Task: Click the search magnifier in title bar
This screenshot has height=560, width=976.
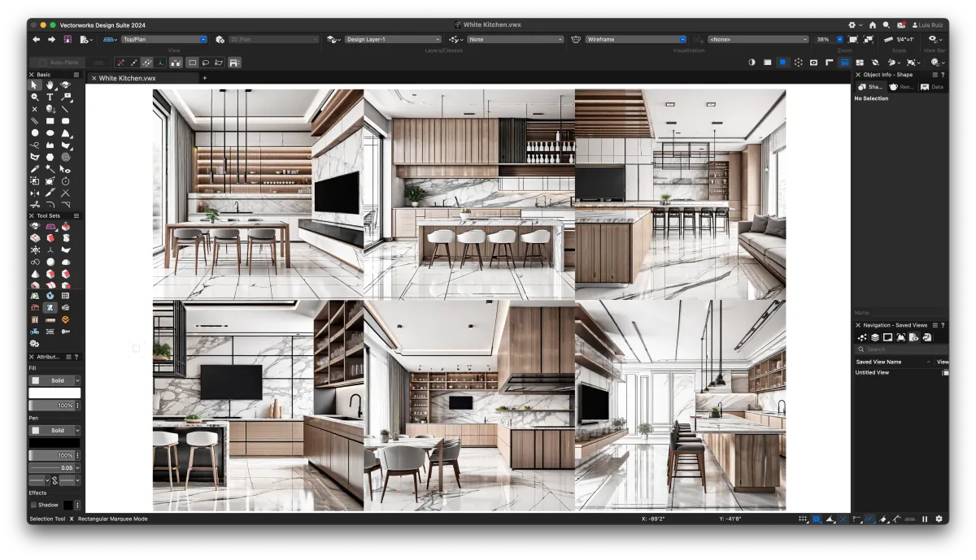Action: coord(887,25)
